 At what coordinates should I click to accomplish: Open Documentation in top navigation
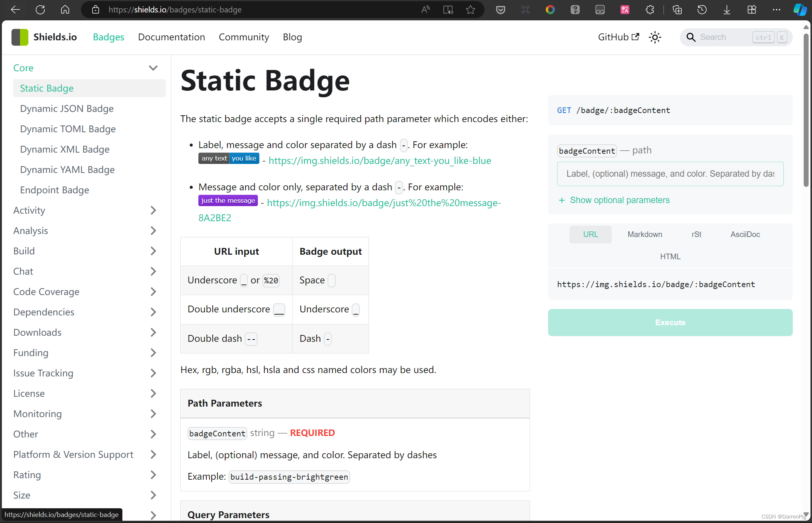click(172, 37)
